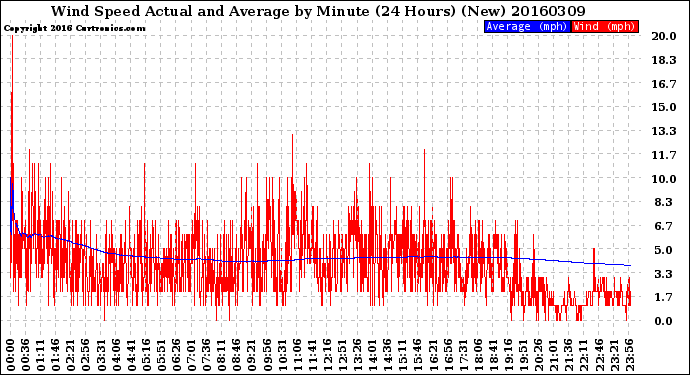Screen dimensions: 690x375
Task: Click the 07:36 time axis label
Action: [x=206, y=355]
